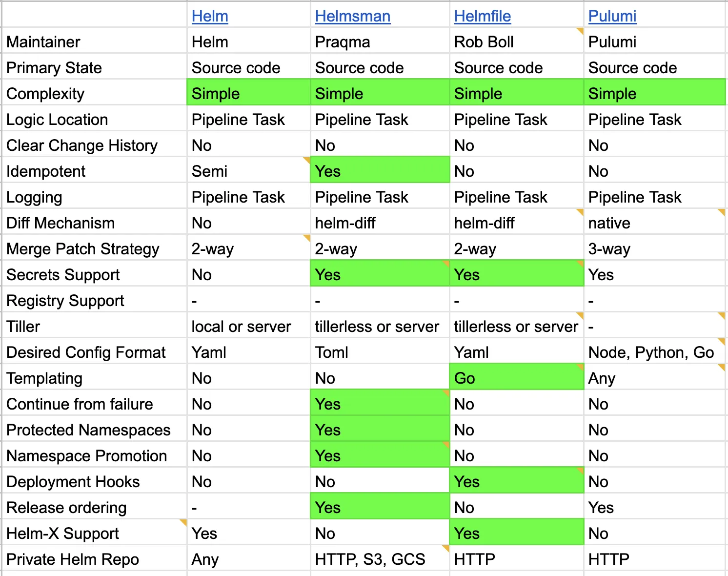Select comment marker on Helm-X Support label
Image resolution: width=728 pixels, height=576 pixels.
[x=183, y=523]
